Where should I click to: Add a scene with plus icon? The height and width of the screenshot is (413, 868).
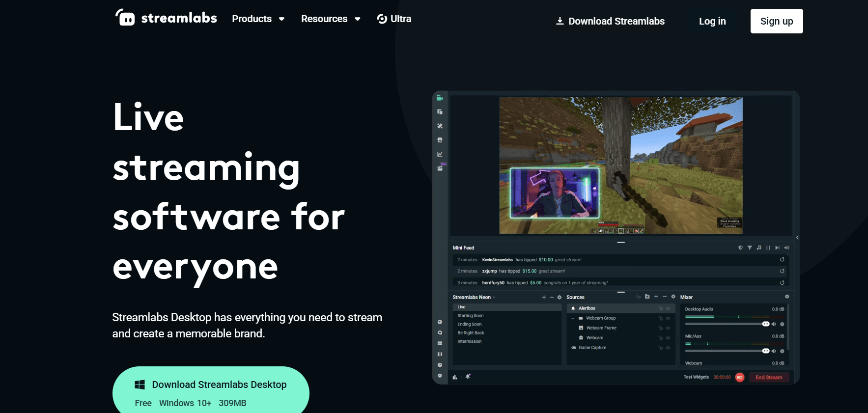click(544, 297)
